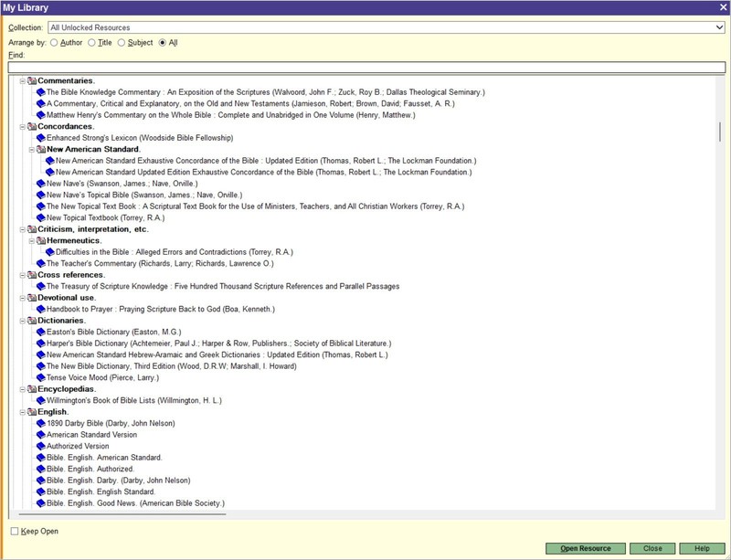Screen dimensions: 731x560
Task: Collapse the Hermeneutics subcategory
Action: click(32, 241)
